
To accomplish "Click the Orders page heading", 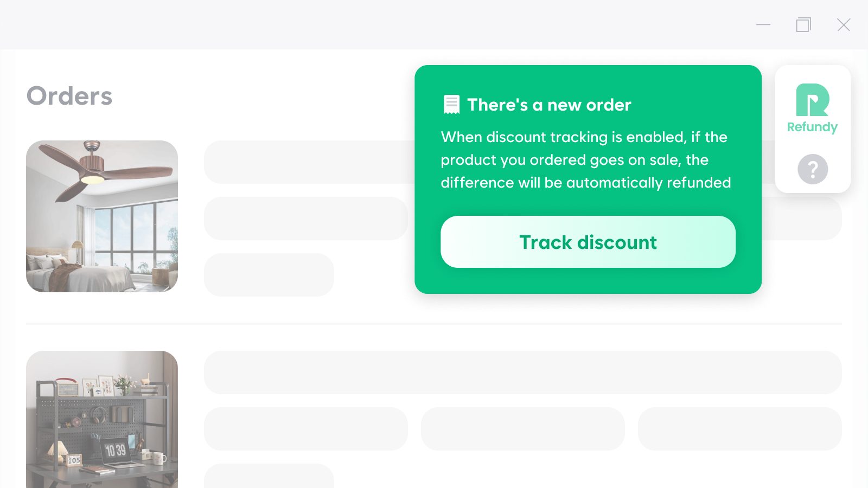I will tap(69, 96).
